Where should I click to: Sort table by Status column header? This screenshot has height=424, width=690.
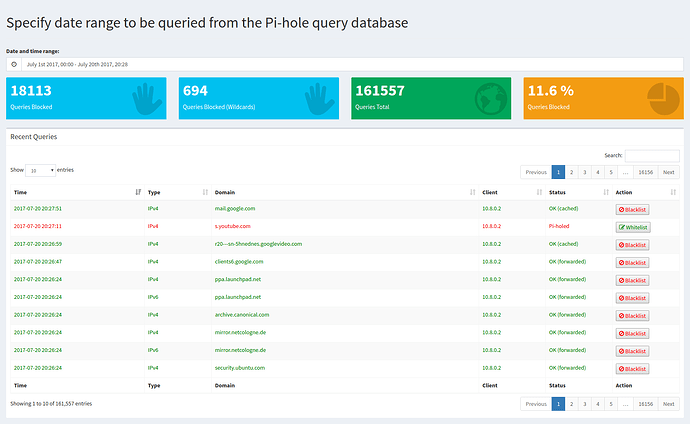click(x=576, y=191)
